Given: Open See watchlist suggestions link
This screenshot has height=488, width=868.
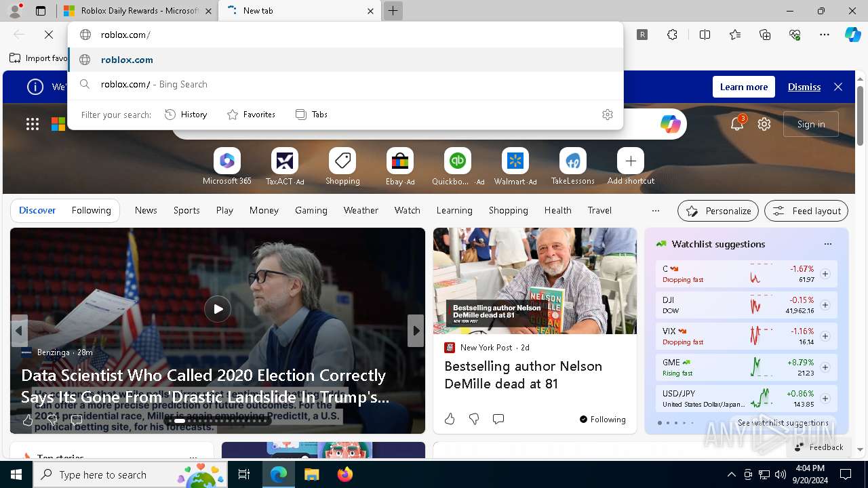Looking at the screenshot, I should click(783, 423).
